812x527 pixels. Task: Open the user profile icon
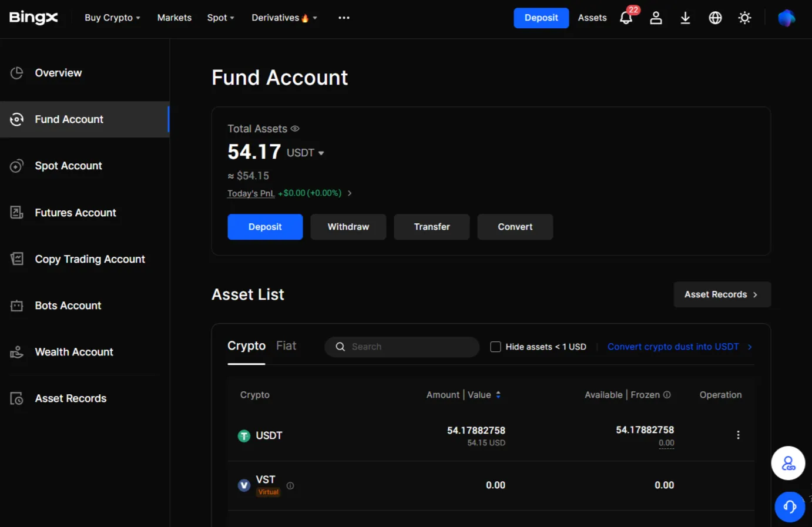[656, 18]
